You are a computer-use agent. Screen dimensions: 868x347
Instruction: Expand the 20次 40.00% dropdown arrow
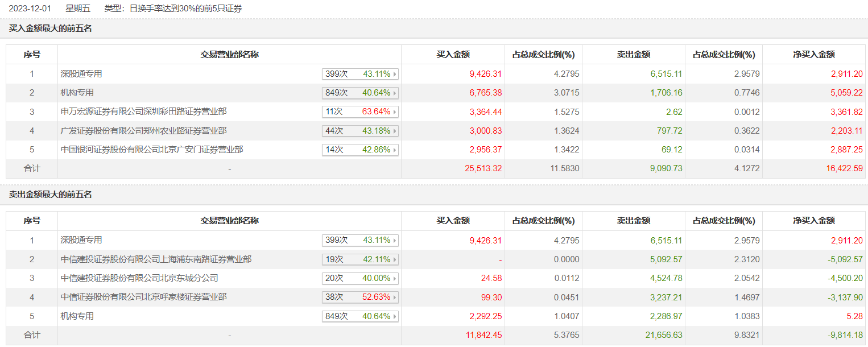click(395, 279)
